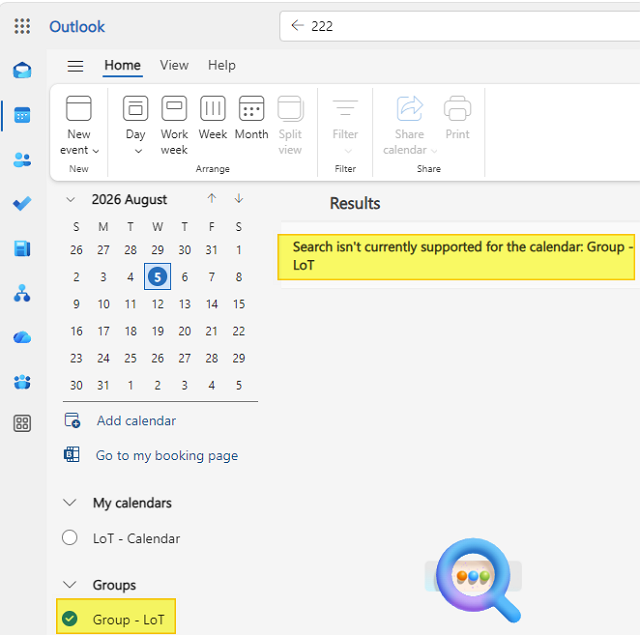Screen dimensions: 640x635
Task: Open People in the left sidebar
Action: pyautogui.click(x=22, y=160)
